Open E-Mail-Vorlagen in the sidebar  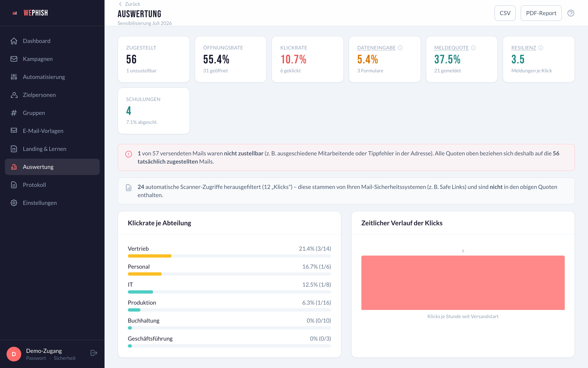52,131
